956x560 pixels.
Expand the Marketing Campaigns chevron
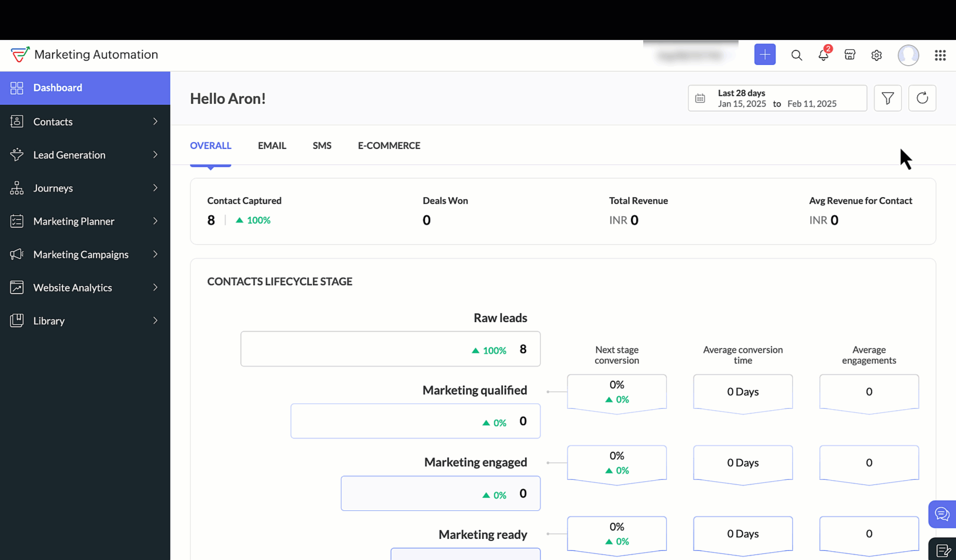(155, 254)
